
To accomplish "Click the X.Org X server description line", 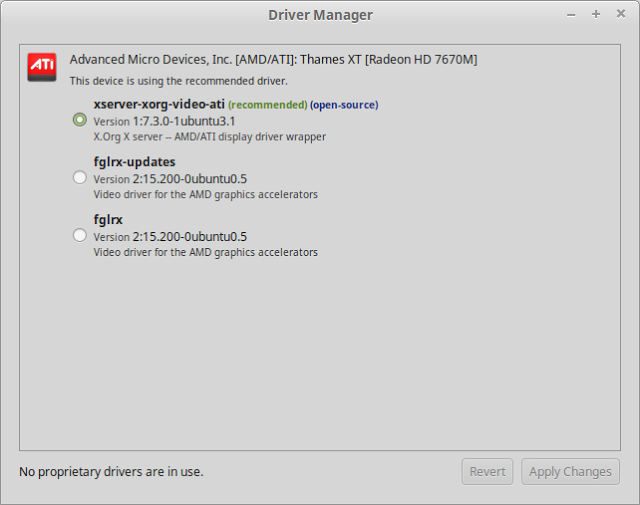I will (209, 137).
